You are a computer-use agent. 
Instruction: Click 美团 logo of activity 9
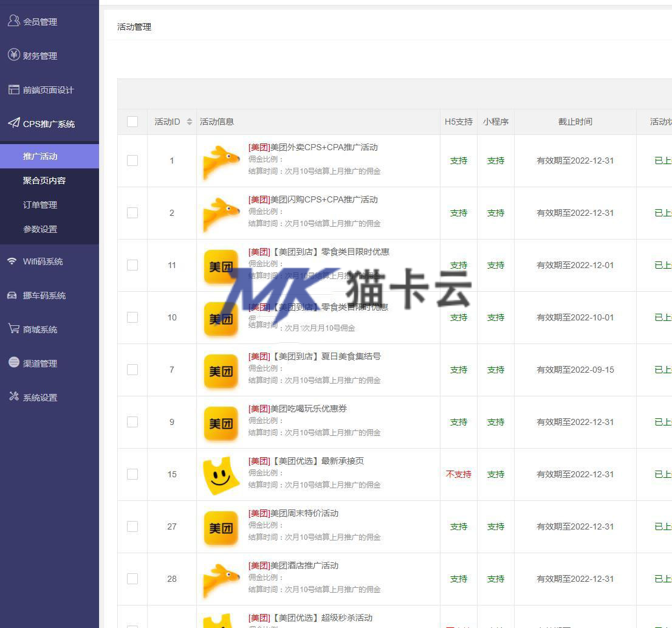pyautogui.click(x=221, y=424)
